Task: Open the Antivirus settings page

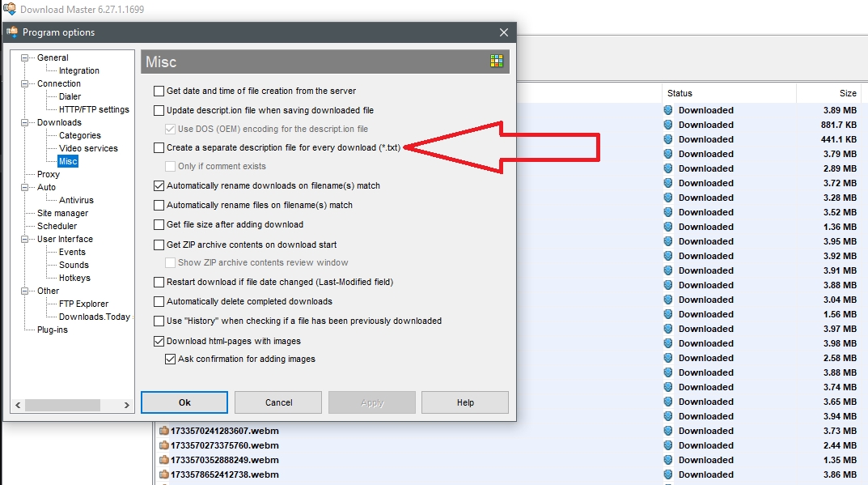Action: [x=76, y=200]
